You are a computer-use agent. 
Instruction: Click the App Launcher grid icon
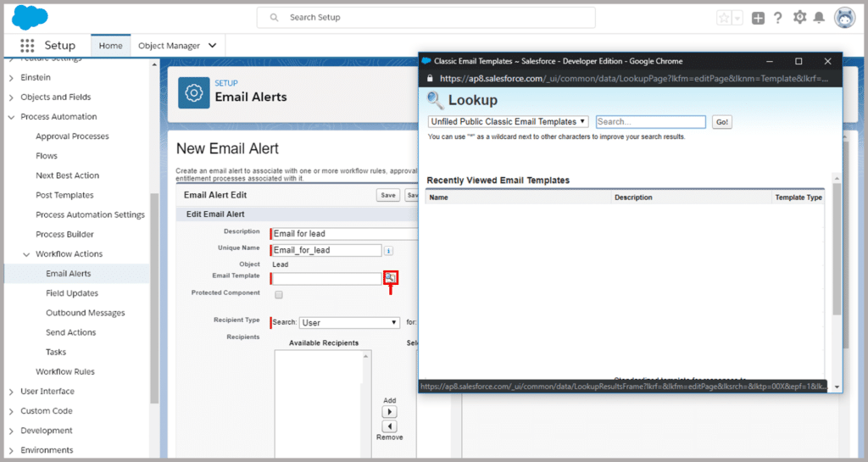[27, 46]
